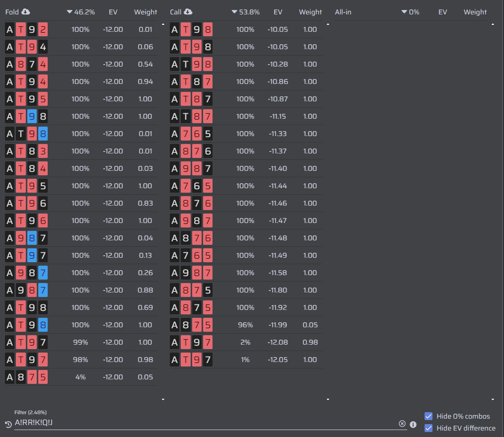Download the Fold range via cloud icon
Screen dimensions: 504x437
26,12
